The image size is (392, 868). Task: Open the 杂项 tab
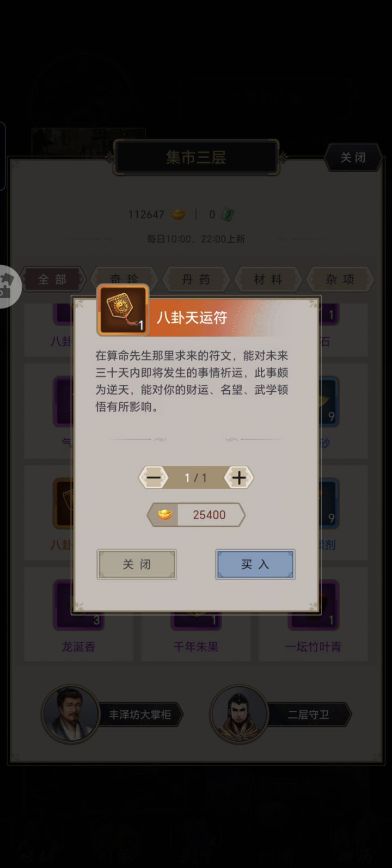click(x=340, y=280)
